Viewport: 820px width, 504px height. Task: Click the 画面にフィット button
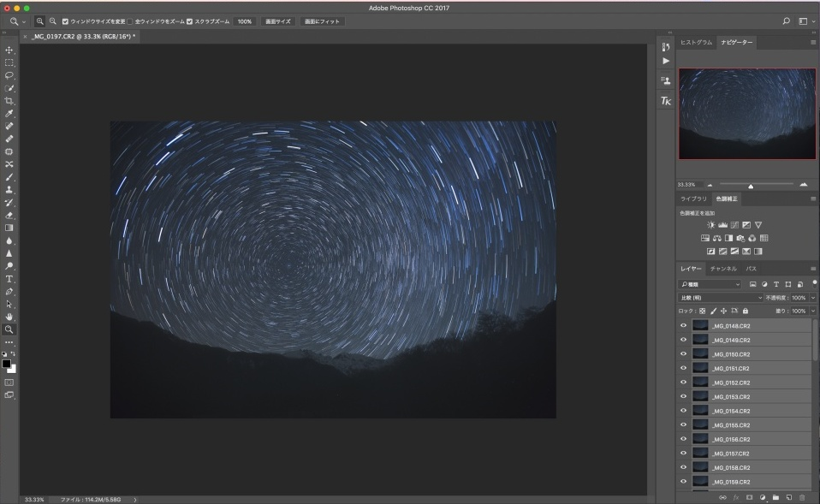pos(322,21)
